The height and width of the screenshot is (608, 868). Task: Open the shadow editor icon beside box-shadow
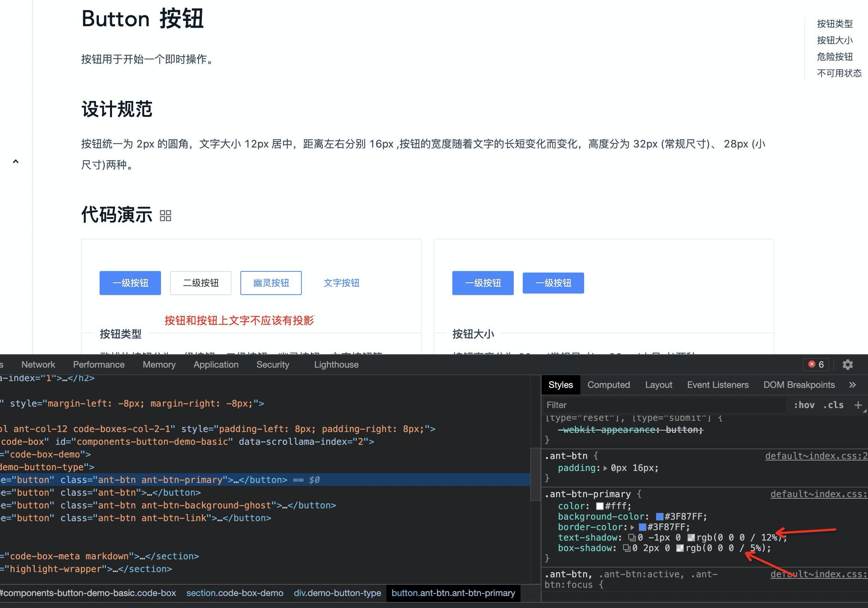(626, 548)
